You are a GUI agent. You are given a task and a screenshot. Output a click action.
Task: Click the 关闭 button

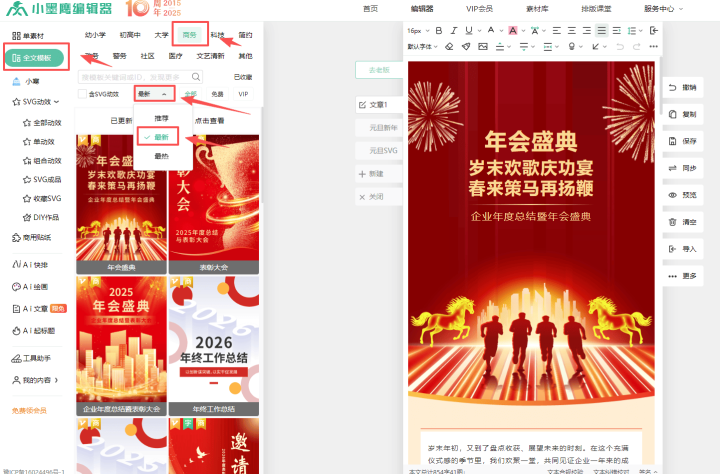click(x=379, y=197)
